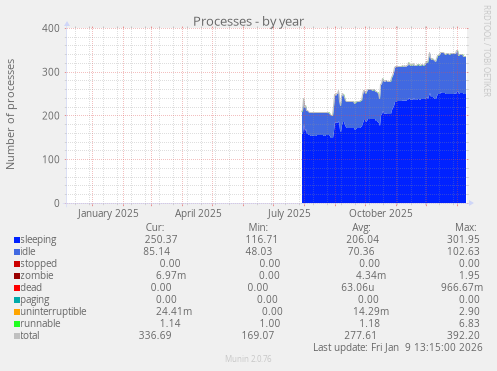Click the zombie average value 4.34m
This screenshot has height=371, width=497.
[x=371, y=275]
